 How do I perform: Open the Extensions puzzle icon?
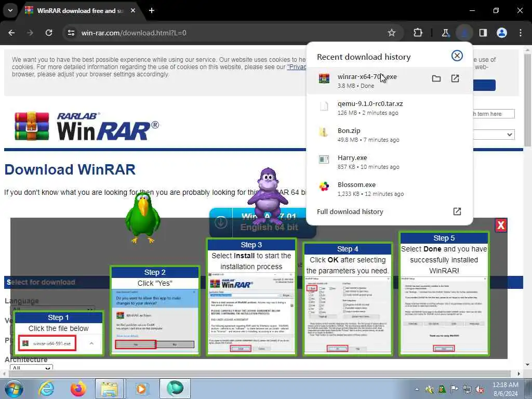[x=418, y=33]
